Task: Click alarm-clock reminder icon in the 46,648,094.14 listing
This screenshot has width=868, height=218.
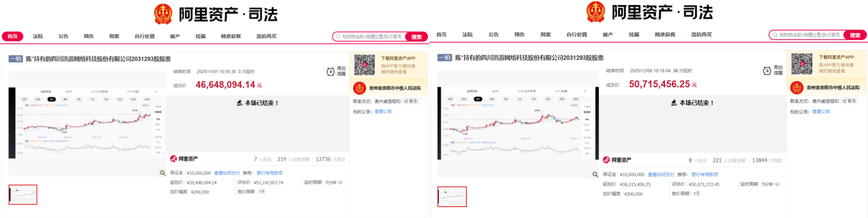Action: [x=330, y=72]
